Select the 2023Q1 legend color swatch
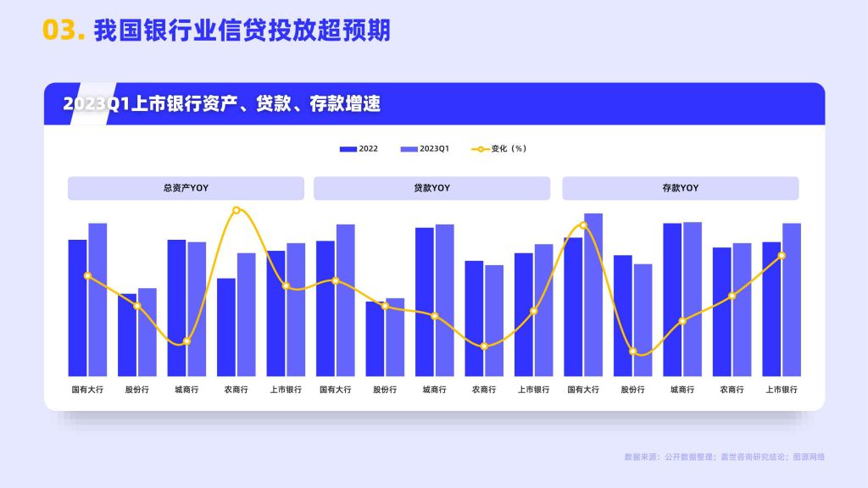This screenshot has height=488, width=868. pos(409,149)
